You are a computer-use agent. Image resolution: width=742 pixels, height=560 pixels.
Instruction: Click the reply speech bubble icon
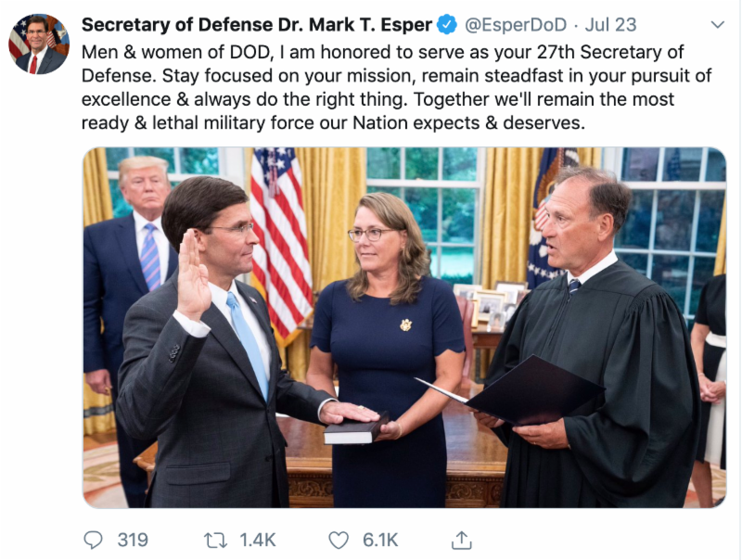(x=93, y=540)
